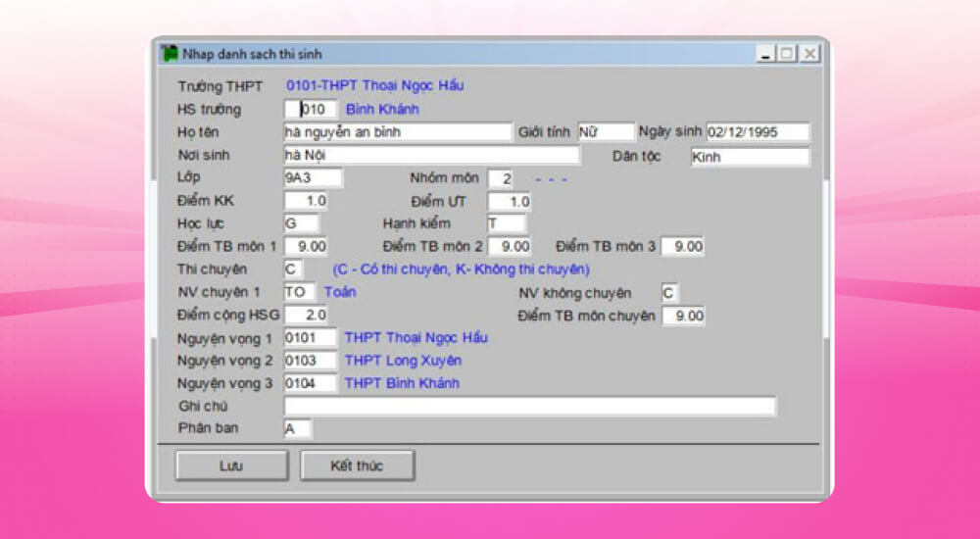The width and height of the screenshot is (980, 539).
Task: Edit the Lớp class field
Action: point(312,177)
